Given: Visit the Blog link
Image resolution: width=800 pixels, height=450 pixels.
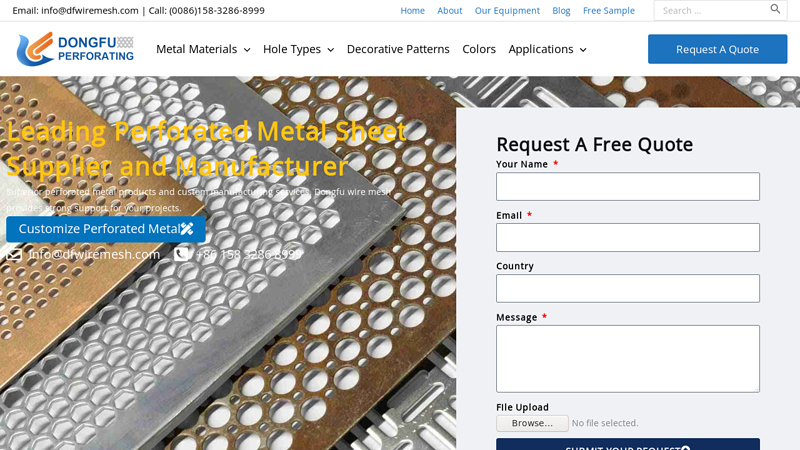Looking at the screenshot, I should tap(561, 10).
